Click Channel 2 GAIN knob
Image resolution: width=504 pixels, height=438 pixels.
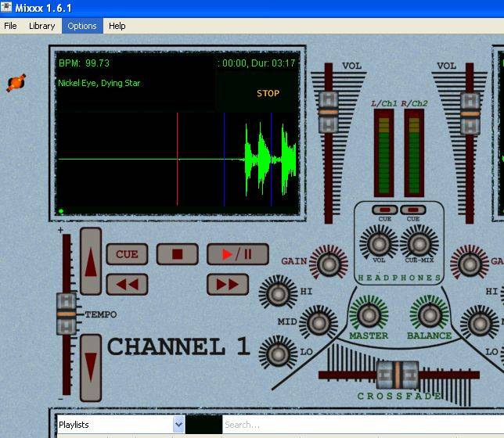pos(470,264)
